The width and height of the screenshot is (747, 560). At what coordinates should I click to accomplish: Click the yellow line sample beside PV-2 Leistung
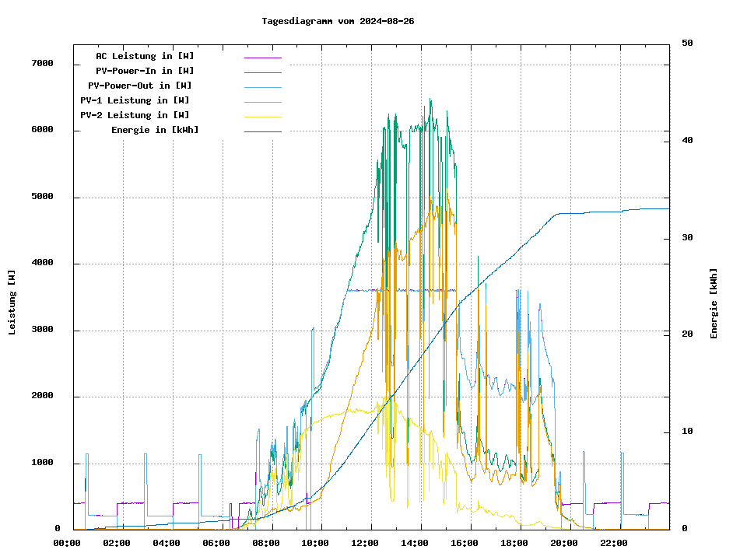tap(262, 117)
